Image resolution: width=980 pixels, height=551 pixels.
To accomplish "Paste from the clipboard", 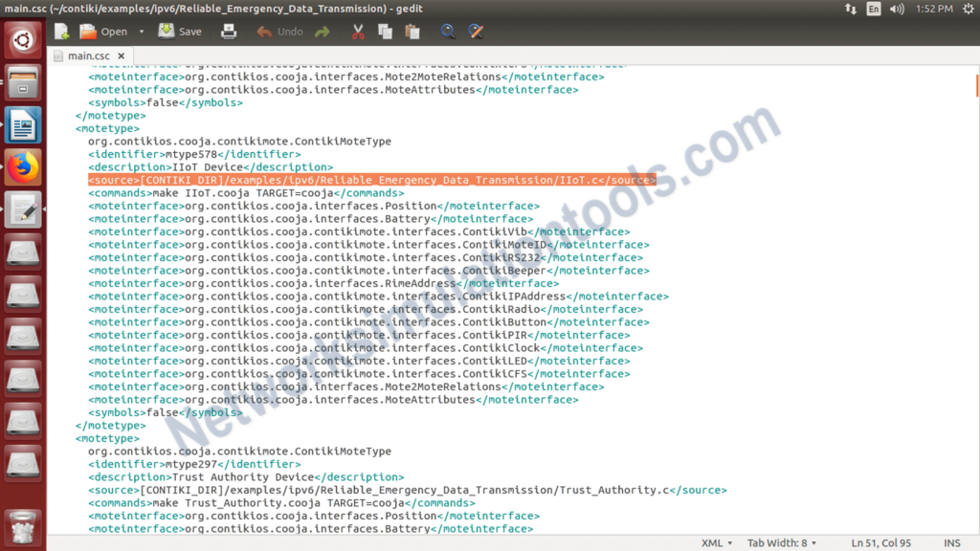I will (x=412, y=31).
